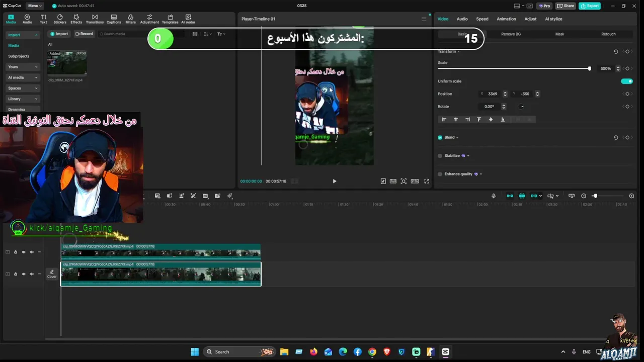Enable the Enhance quality checkbox
The width and height of the screenshot is (644, 362).
[440, 174]
